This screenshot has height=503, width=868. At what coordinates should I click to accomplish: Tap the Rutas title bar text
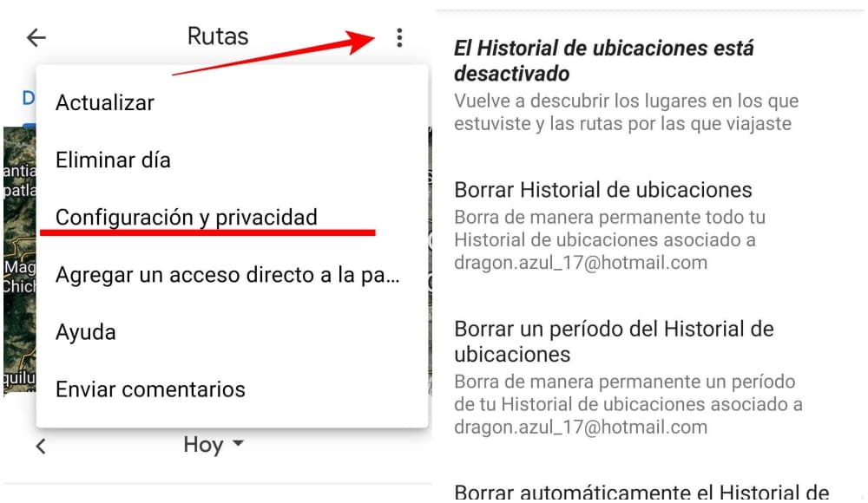point(216,36)
